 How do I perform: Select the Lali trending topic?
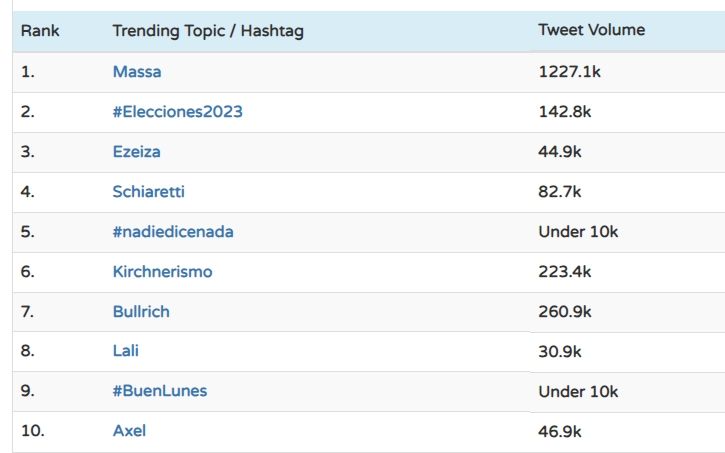tap(126, 351)
